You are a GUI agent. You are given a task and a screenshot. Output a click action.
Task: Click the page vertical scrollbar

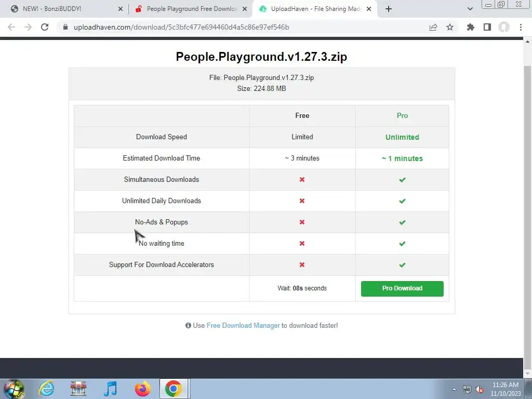coord(527,217)
